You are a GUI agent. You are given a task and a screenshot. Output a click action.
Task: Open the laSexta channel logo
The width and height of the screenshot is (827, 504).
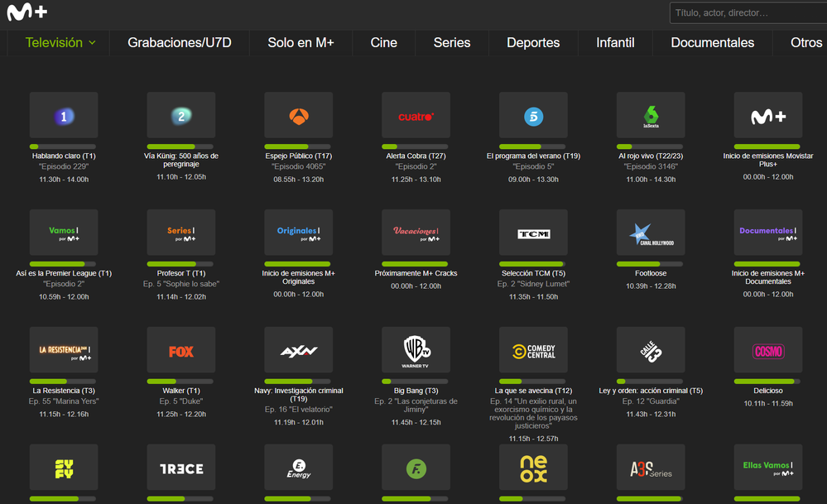[652, 116]
